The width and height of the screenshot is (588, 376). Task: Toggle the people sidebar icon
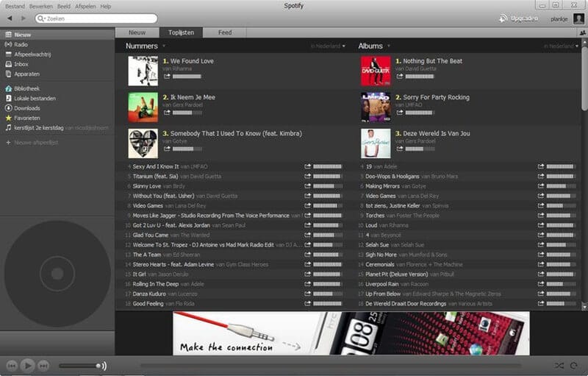pyautogui.click(x=582, y=32)
